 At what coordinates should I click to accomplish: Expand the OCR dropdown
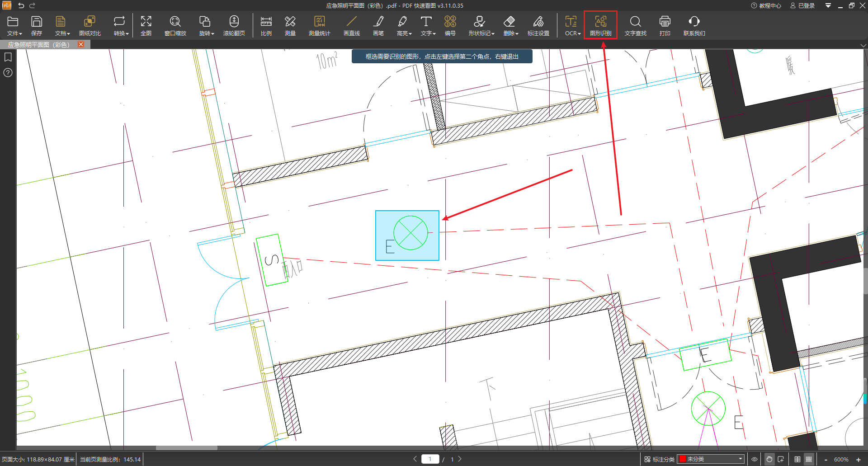pyautogui.click(x=572, y=25)
